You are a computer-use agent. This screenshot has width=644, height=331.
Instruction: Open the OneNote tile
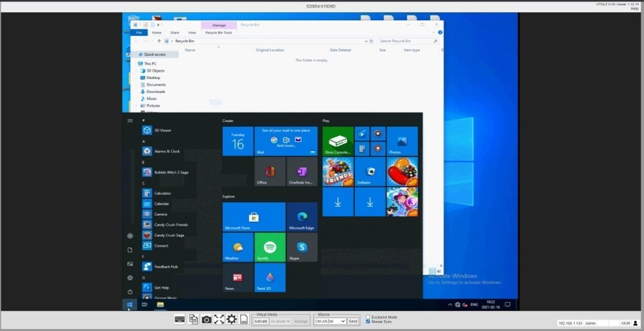(302, 171)
